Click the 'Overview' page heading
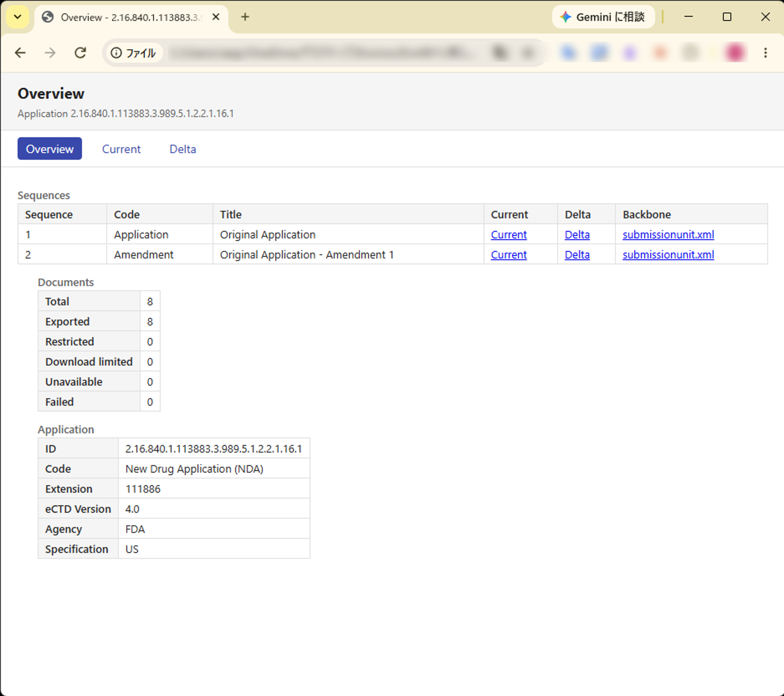This screenshot has height=696, width=784. tap(51, 94)
